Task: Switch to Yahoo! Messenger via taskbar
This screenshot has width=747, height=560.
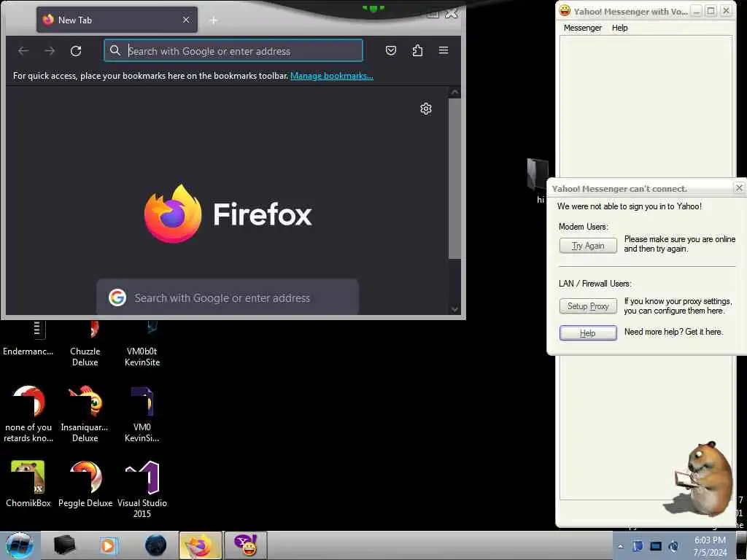Action: pyautogui.click(x=246, y=545)
